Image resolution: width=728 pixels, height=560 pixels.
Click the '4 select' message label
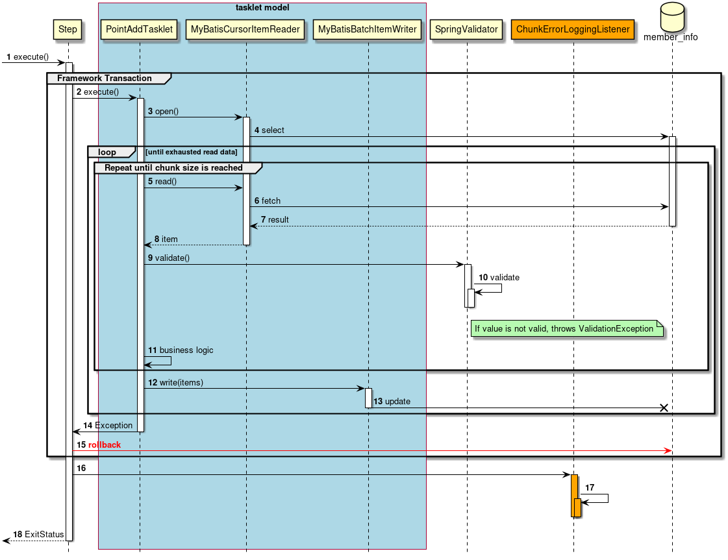(270, 130)
